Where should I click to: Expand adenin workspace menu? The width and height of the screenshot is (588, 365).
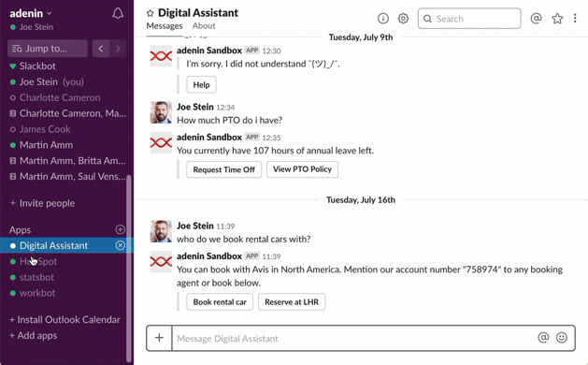click(x=31, y=13)
